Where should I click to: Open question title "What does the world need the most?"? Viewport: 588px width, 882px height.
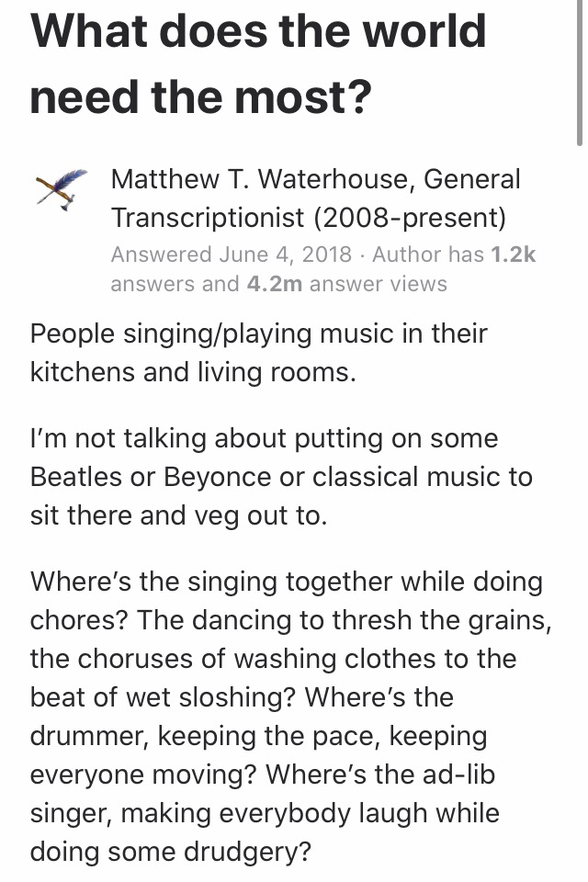tap(258, 62)
